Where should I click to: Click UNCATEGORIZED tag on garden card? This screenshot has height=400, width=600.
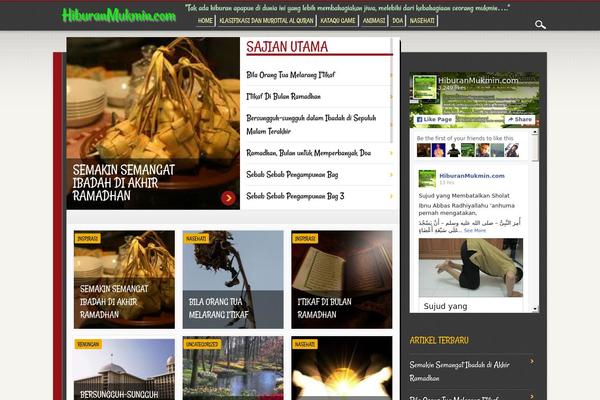point(202,344)
